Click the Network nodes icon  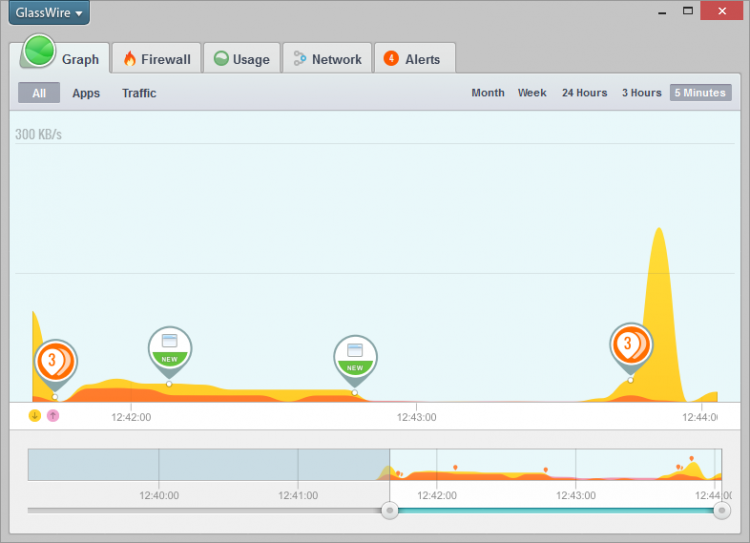[299, 58]
